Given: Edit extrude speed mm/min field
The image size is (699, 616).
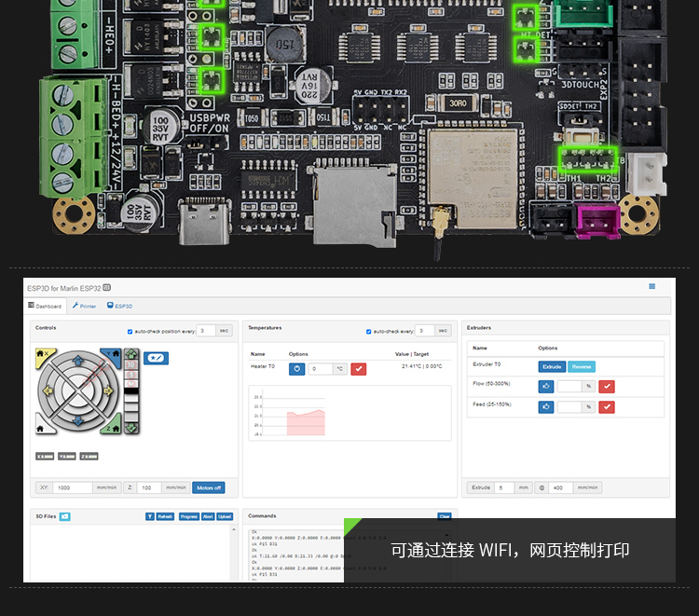Looking at the screenshot, I should [x=561, y=487].
